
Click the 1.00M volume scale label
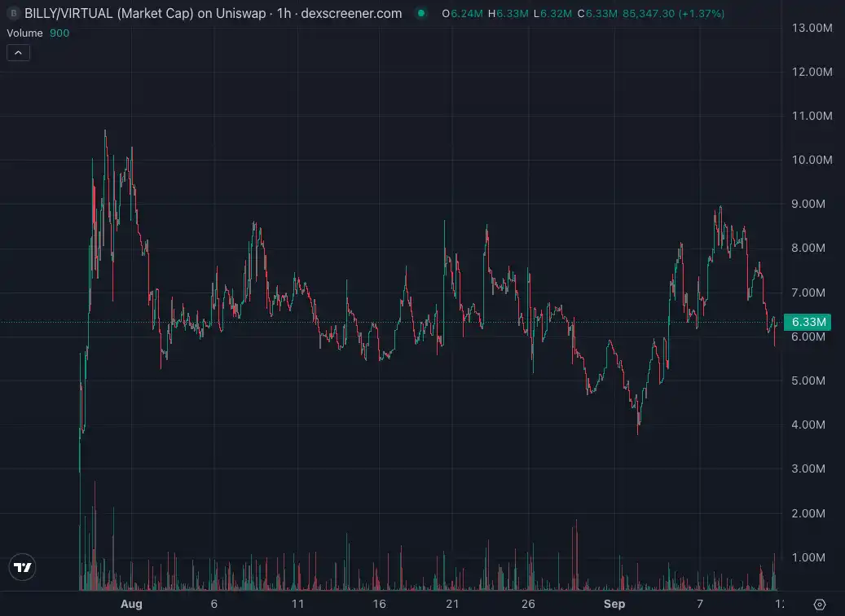tap(812, 557)
